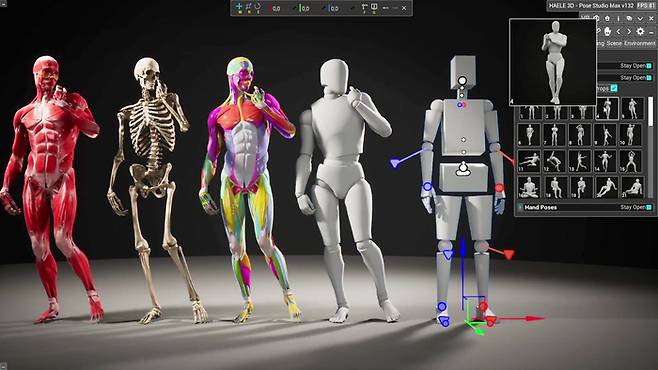The width and height of the screenshot is (658, 370).
Task: Click the pelvis control icon on block figure
Action: pos(463,169)
